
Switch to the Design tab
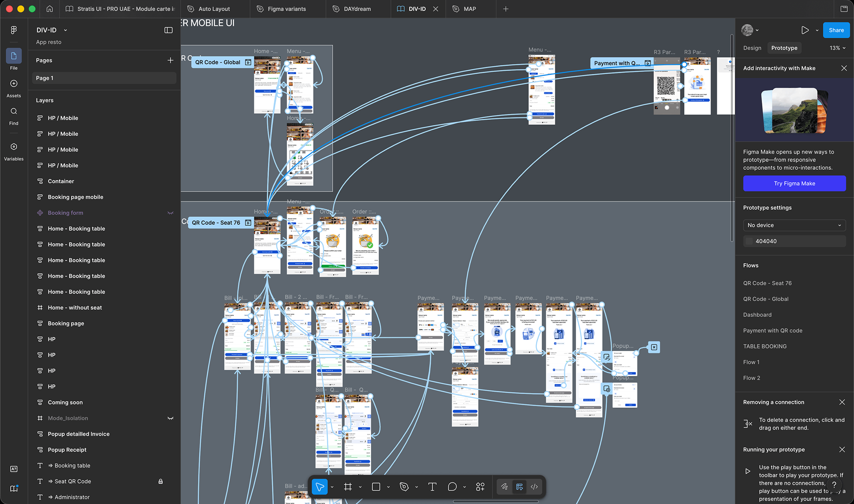(x=752, y=48)
